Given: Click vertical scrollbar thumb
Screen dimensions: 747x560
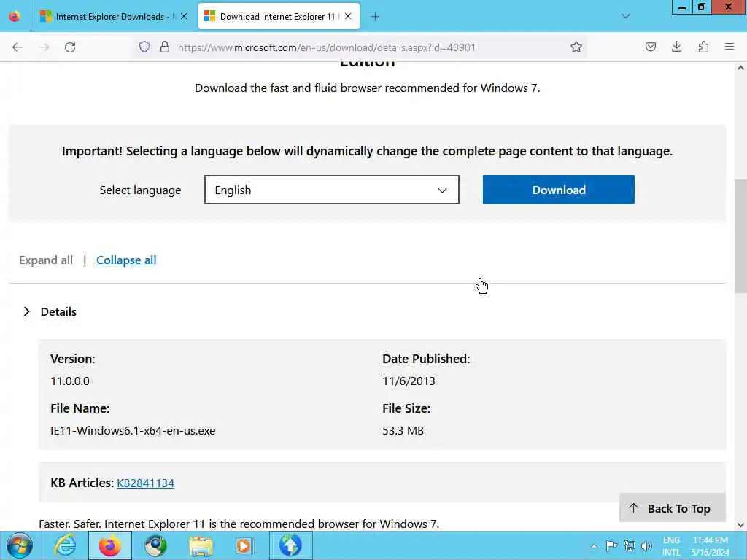Looking at the screenshot, I should point(740,236).
